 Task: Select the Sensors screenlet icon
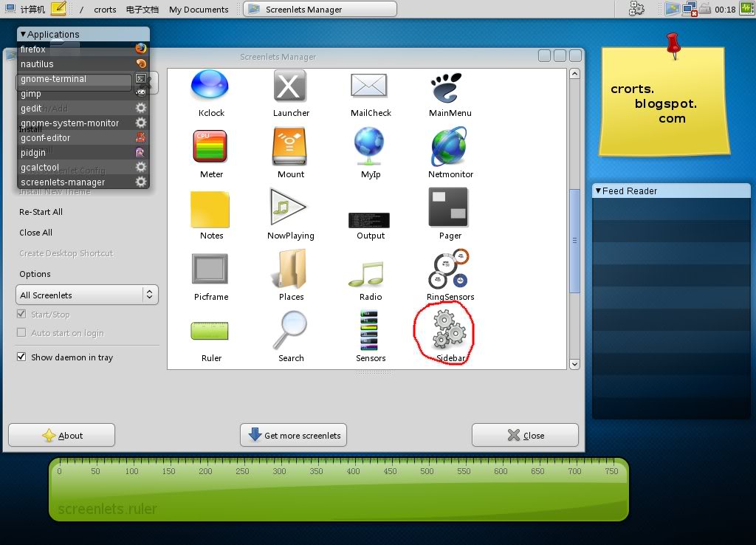tap(369, 330)
